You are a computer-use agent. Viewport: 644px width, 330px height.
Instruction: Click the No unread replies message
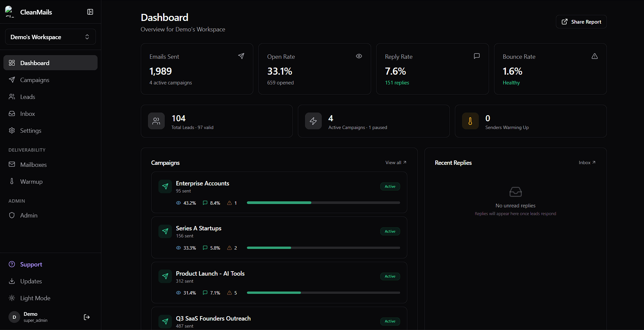(515, 206)
